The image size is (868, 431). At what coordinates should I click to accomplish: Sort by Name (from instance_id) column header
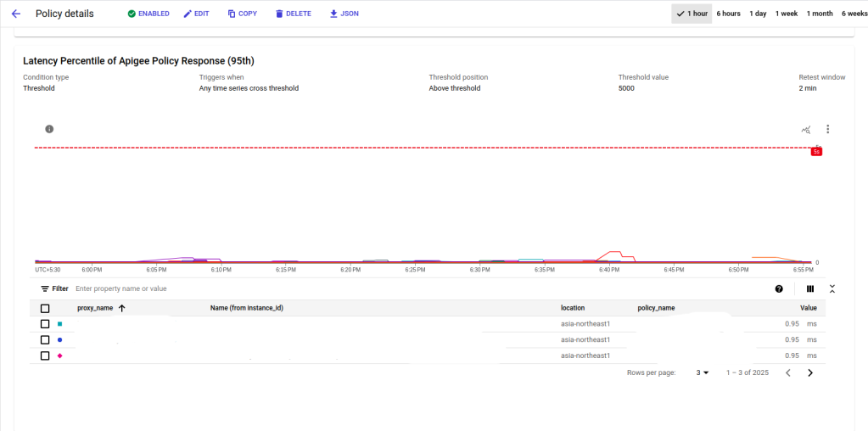(x=247, y=308)
